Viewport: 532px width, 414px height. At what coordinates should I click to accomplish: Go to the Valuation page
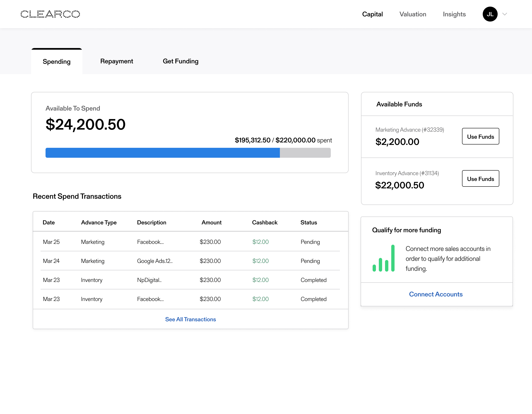(413, 14)
